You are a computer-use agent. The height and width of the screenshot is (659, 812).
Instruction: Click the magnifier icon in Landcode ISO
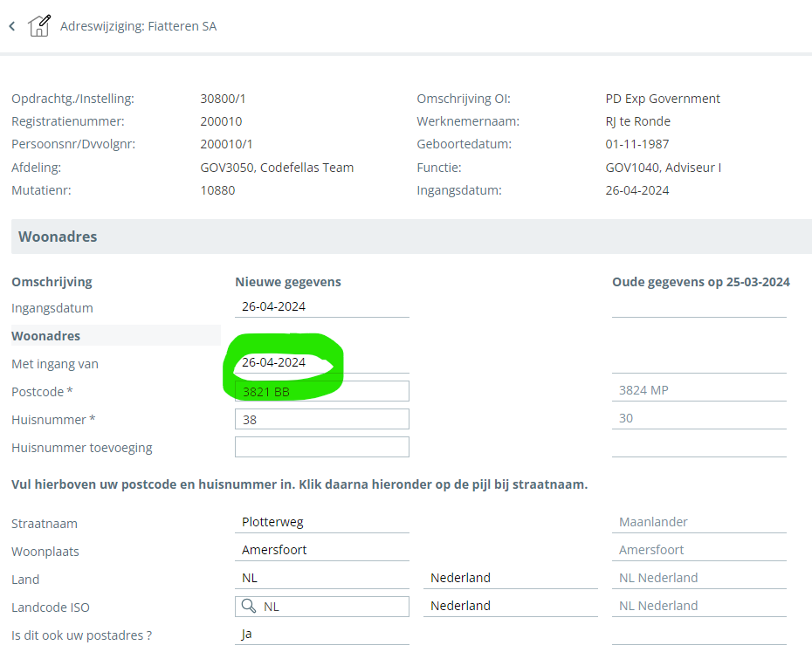point(249,607)
